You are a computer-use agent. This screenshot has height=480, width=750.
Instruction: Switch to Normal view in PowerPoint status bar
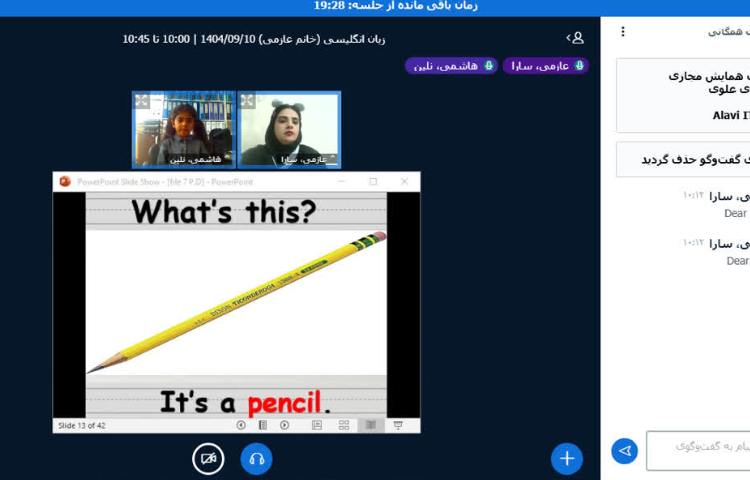pos(317,425)
